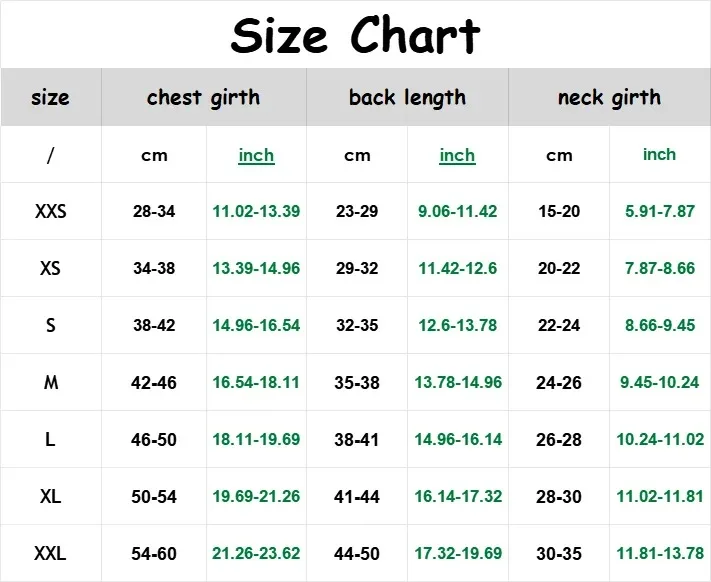This screenshot has height=582, width=711.
Task: Click the XL size row label
Action: 50,497
